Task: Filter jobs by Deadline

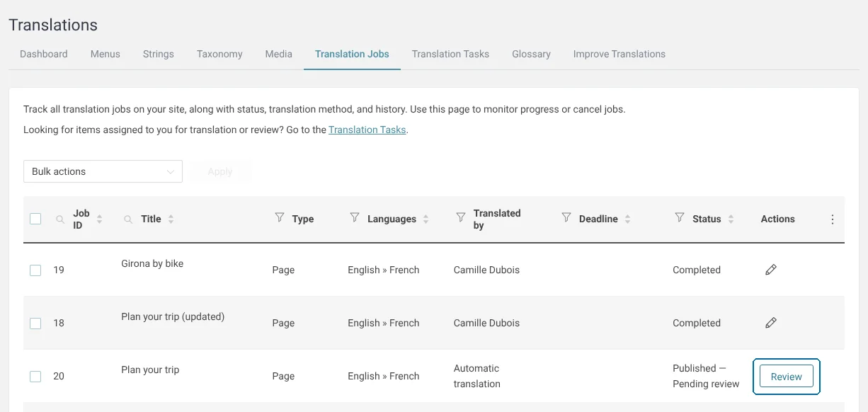Action: (x=566, y=218)
